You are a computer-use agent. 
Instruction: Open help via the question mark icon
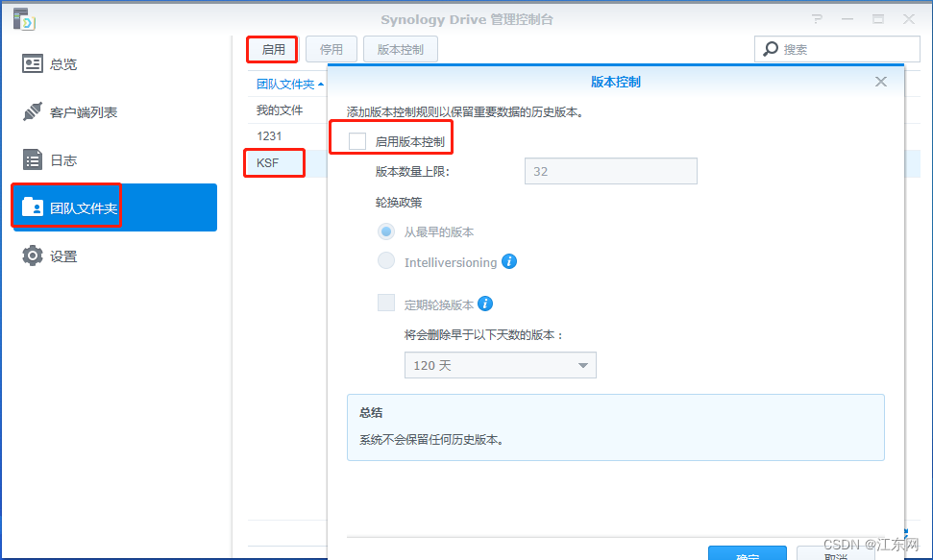pyautogui.click(x=816, y=18)
